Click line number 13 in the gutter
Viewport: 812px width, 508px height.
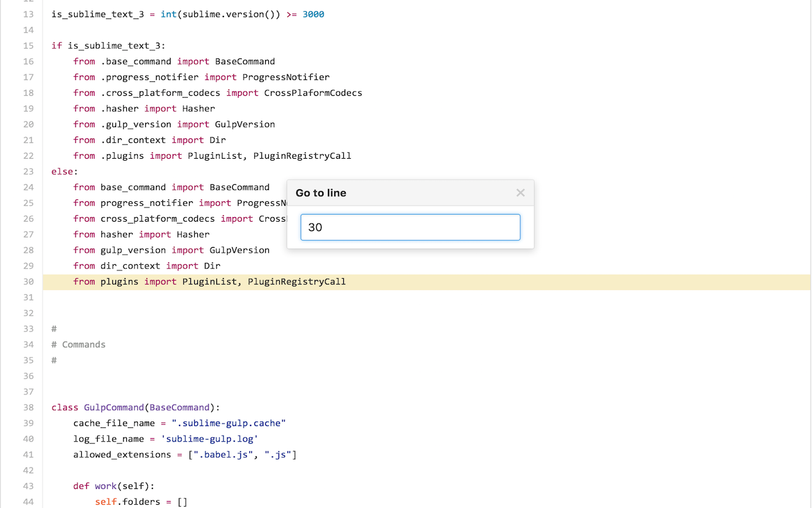28,14
